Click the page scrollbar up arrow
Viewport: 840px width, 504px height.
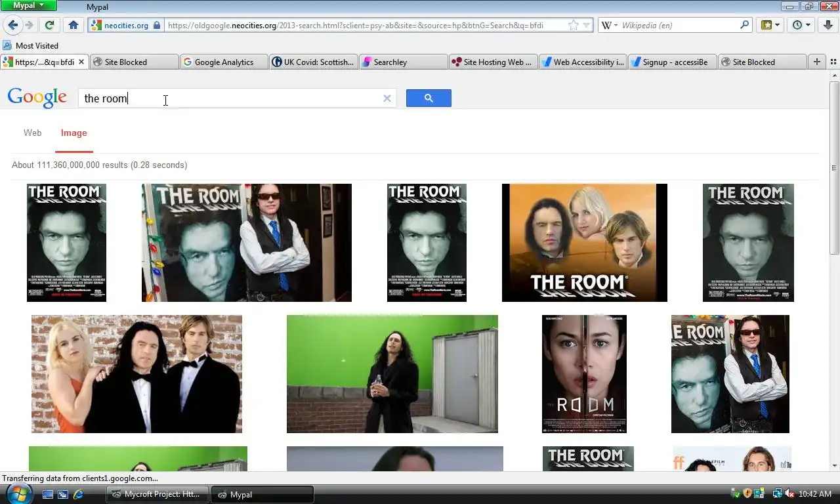click(x=834, y=76)
